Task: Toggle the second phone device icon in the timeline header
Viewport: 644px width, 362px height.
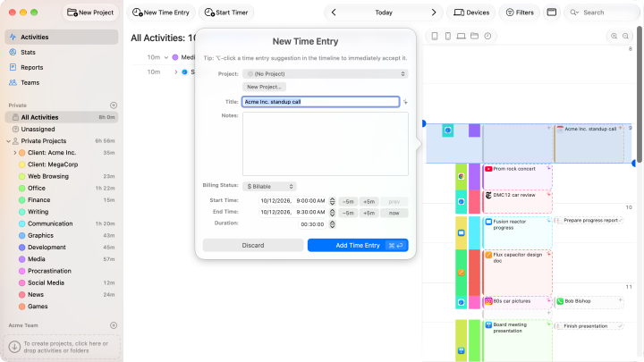Action: 448,36
